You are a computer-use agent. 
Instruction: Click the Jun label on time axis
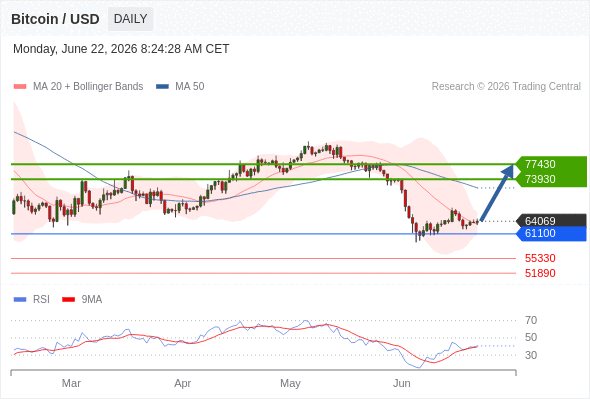point(401,383)
